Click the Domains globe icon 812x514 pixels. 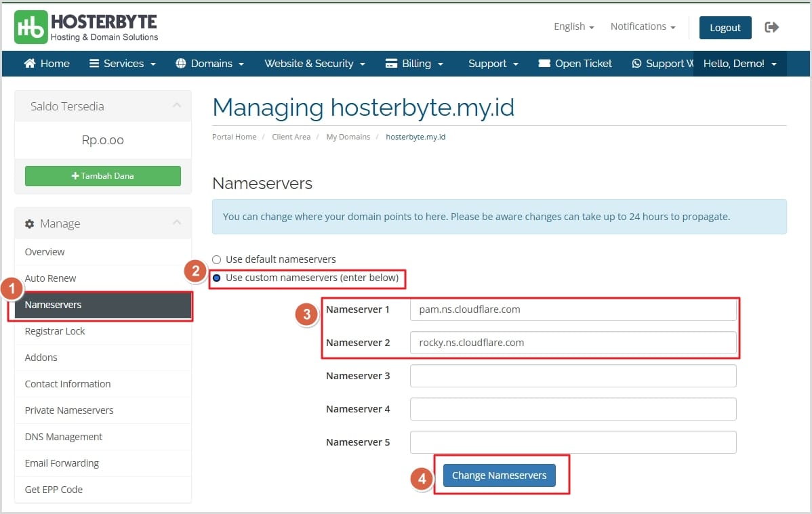[x=181, y=64]
